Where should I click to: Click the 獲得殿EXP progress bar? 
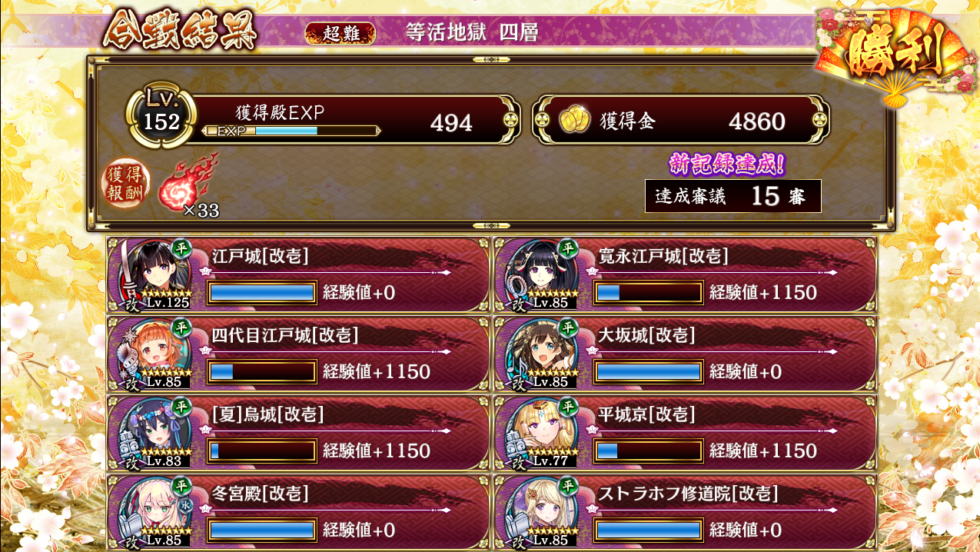(291, 131)
